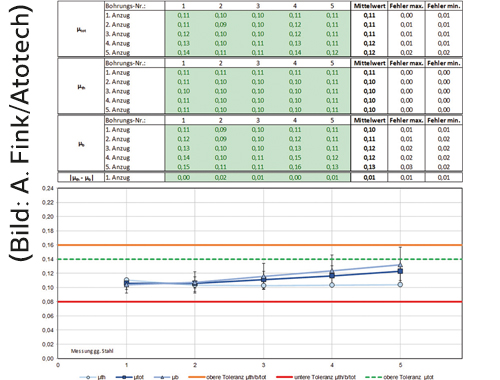Click y-axis label 0,24
The image size is (500, 380).
click(x=48, y=188)
